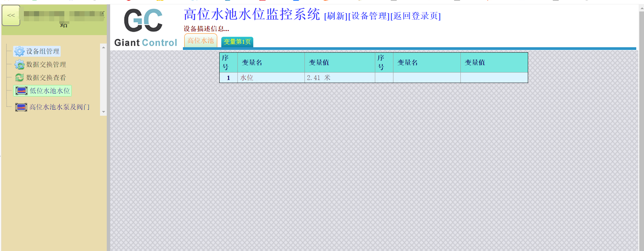Click the [返回登录页] link

(x=416, y=16)
